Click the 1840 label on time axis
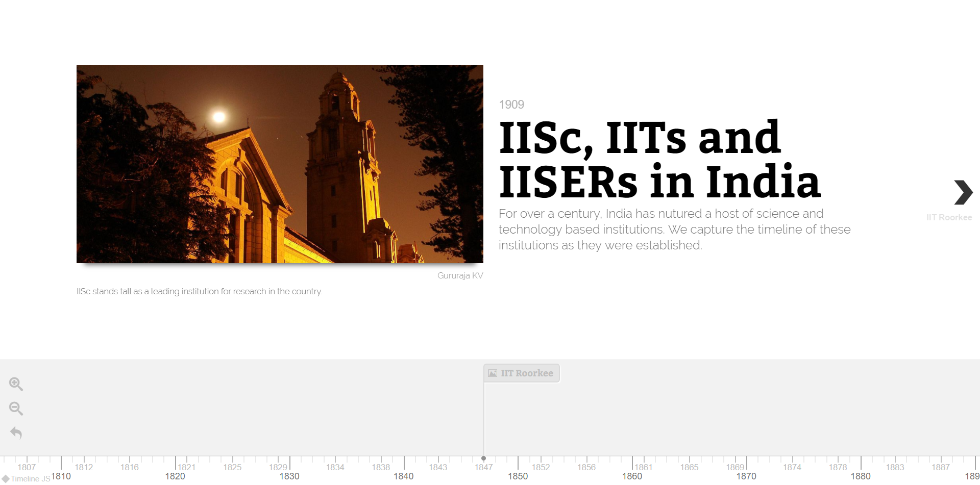Viewport: 980px width, 485px height. tap(403, 476)
